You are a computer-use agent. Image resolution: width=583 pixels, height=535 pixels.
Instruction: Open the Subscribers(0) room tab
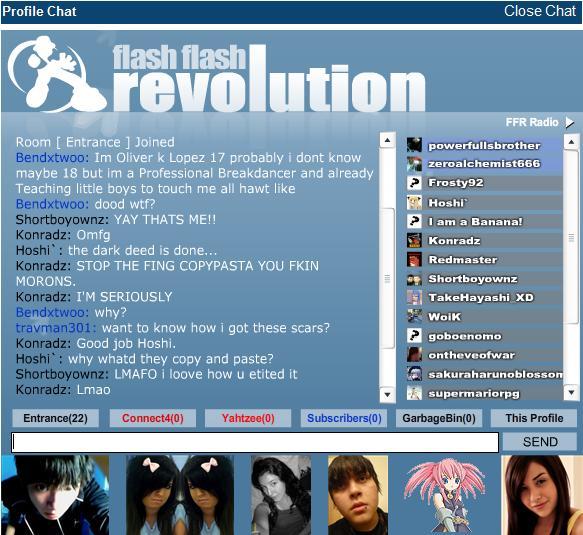pyautogui.click(x=344, y=418)
